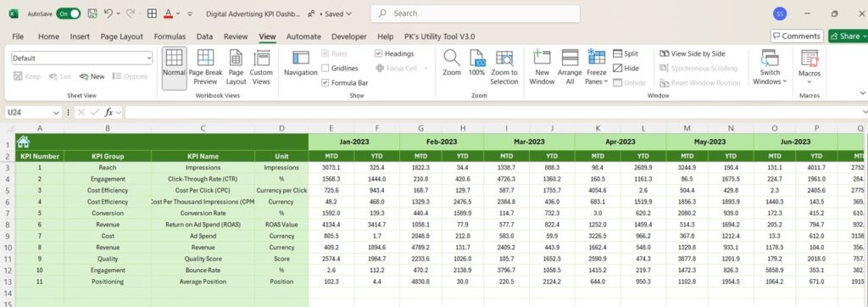Open Custom Views dialog
This screenshot has width=868, height=307.
[261, 68]
